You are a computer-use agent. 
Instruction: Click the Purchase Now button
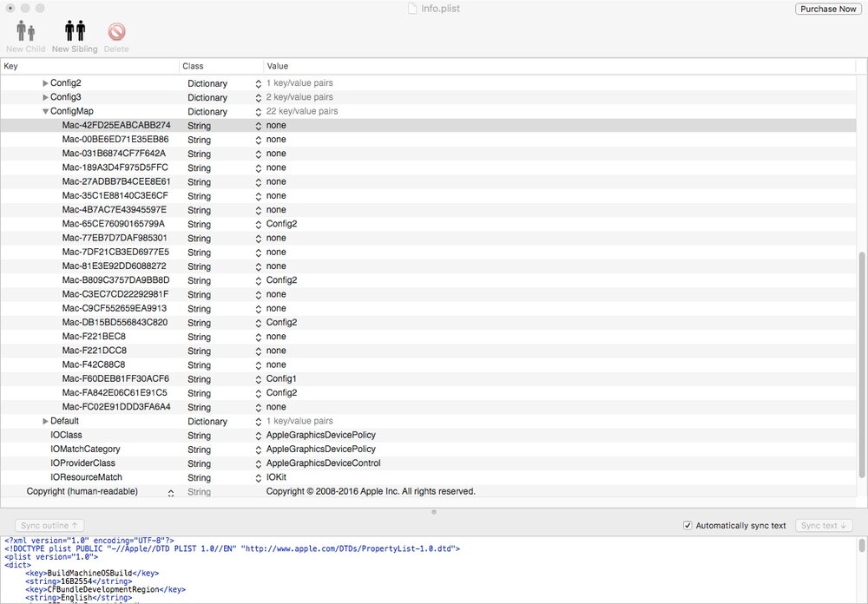pyautogui.click(x=828, y=9)
